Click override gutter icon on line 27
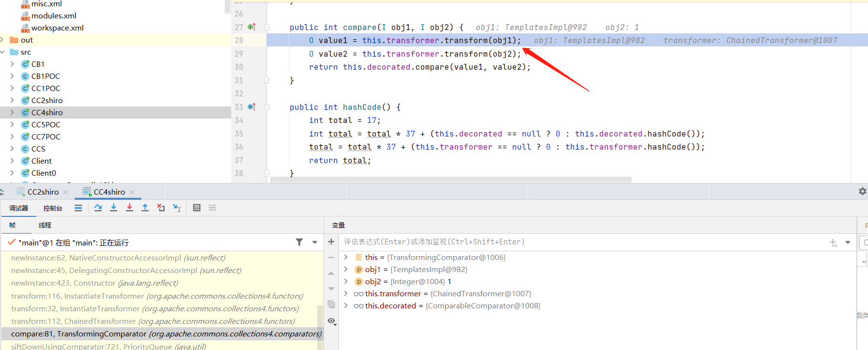This screenshot has width=868, height=350. pos(251,27)
